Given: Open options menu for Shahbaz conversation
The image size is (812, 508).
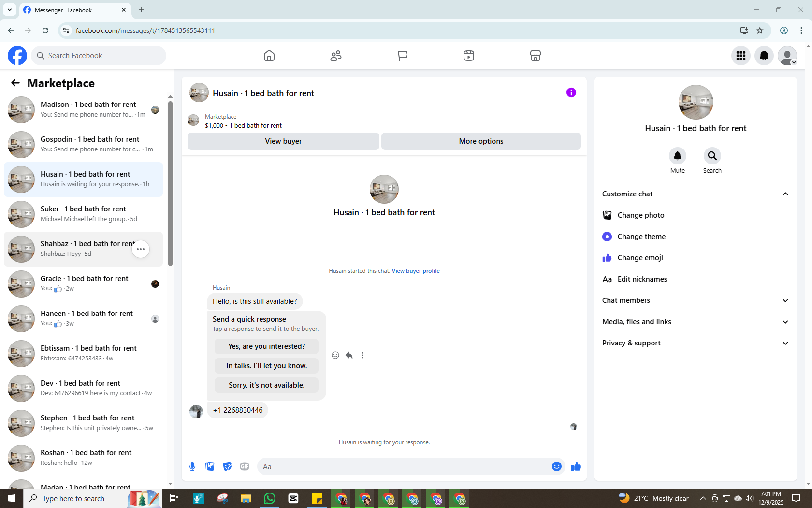Looking at the screenshot, I should pyautogui.click(x=141, y=249).
